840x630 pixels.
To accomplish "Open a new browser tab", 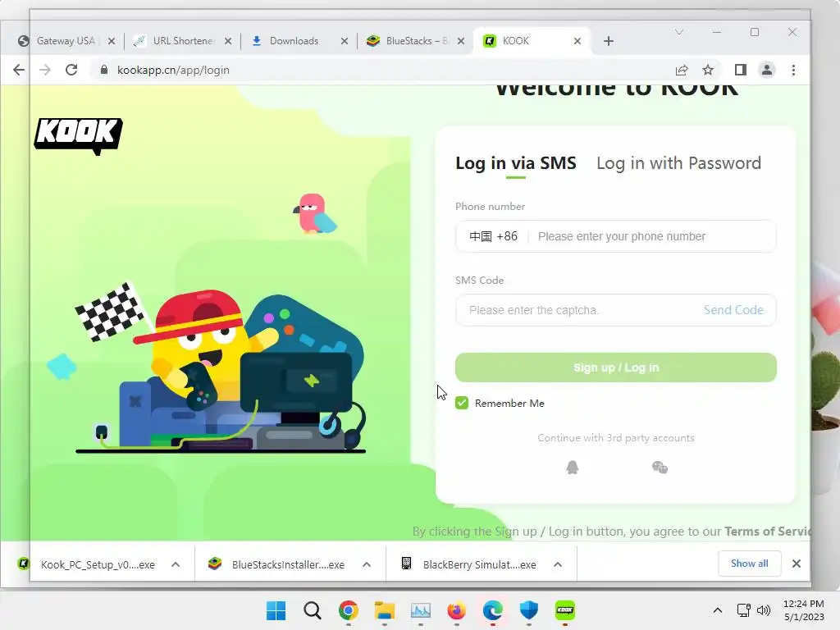I will pyautogui.click(x=609, y=41).
